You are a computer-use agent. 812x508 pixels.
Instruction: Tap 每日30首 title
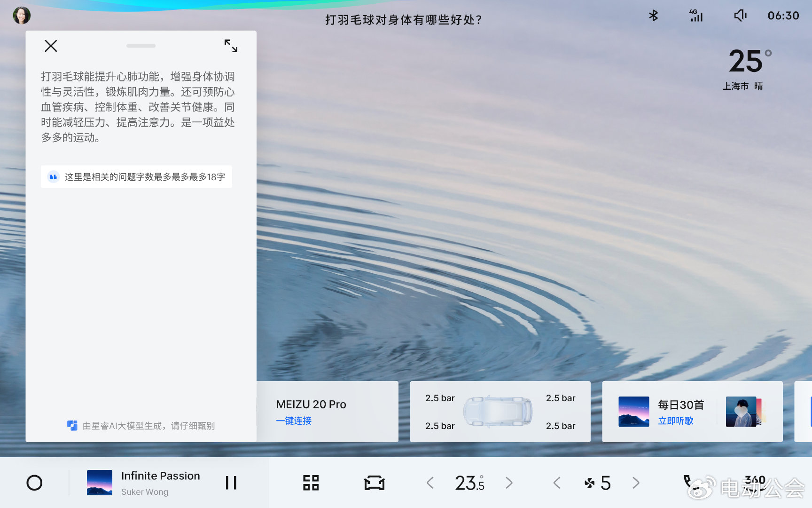click(681, 405)
